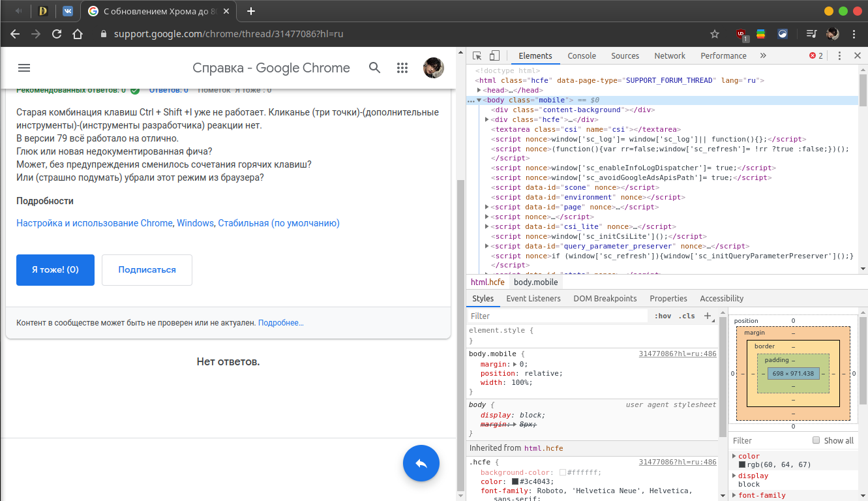Enable the Show all checkbox in computed styles

click(x=816, y=440)
